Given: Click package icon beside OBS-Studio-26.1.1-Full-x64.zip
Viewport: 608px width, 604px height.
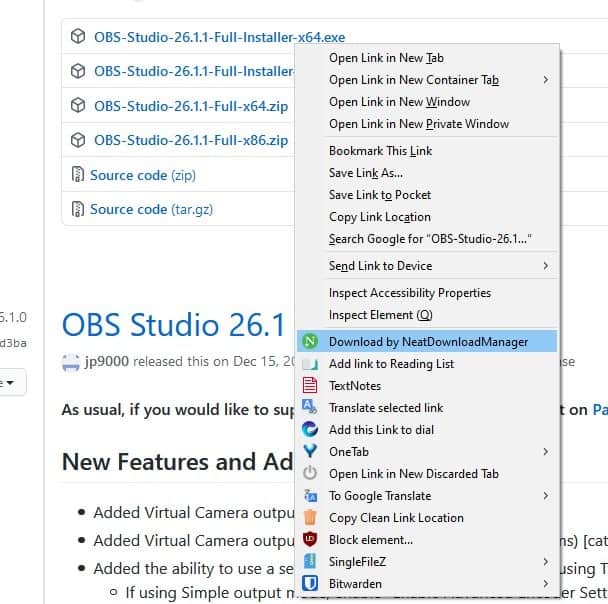Looking at the screenshot, I should point(78,105).
